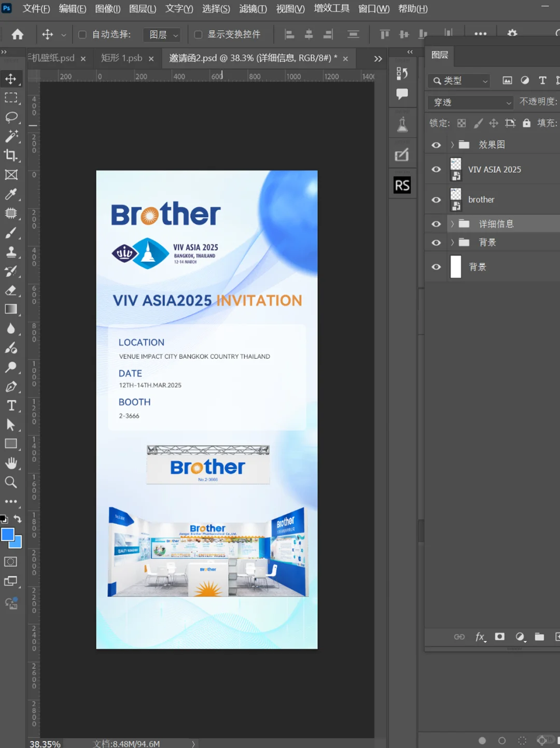Select the Frame tool

point(11,175)
